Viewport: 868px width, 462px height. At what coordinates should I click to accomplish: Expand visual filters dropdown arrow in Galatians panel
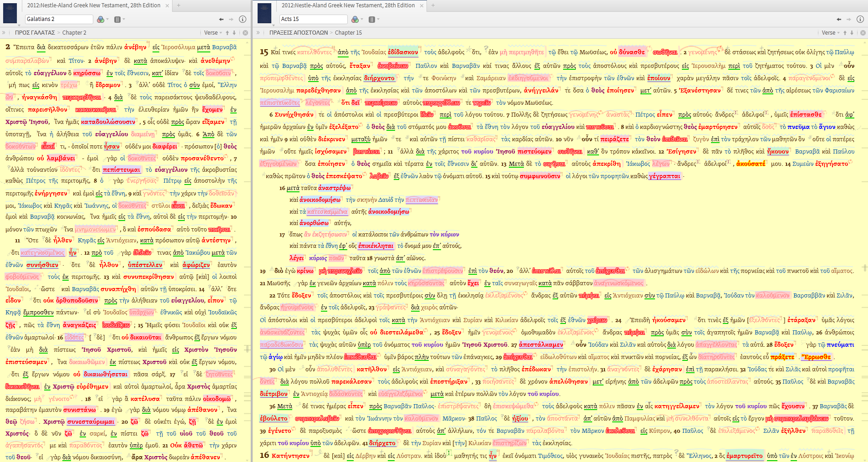pos(107,19)
